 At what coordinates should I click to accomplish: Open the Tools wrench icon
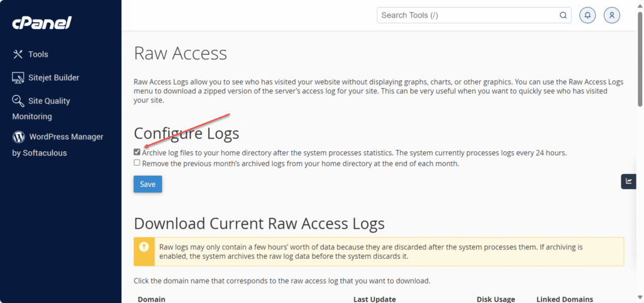[18, 55]
